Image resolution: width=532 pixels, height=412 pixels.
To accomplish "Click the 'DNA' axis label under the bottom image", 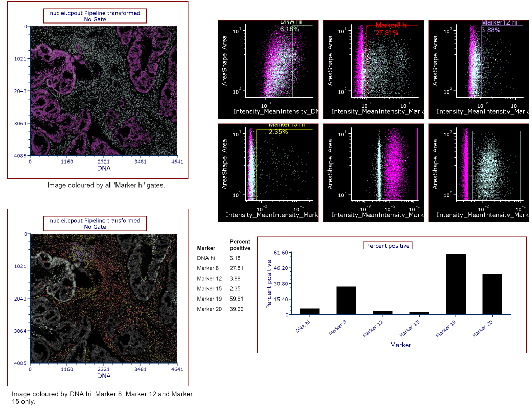I will (104, 376).
